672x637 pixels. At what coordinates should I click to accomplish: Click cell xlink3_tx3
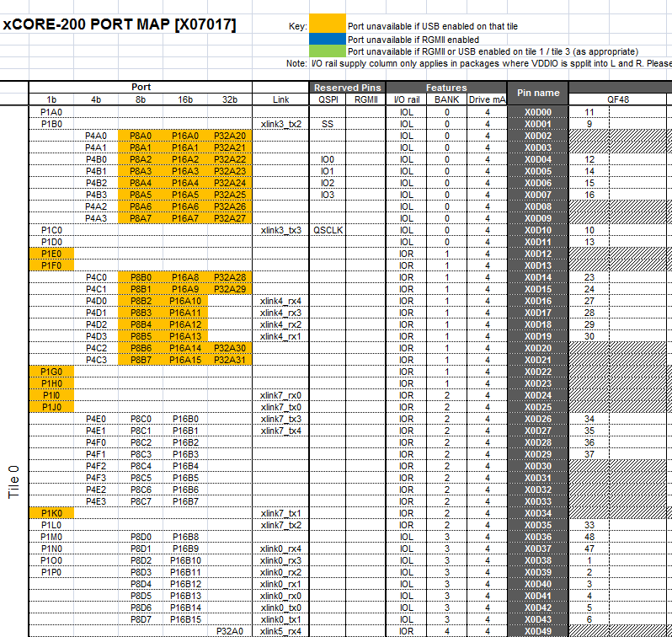pos(280,230)
